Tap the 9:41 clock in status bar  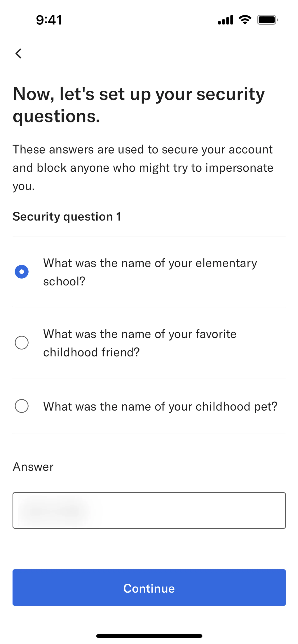(x=49, y=20)
